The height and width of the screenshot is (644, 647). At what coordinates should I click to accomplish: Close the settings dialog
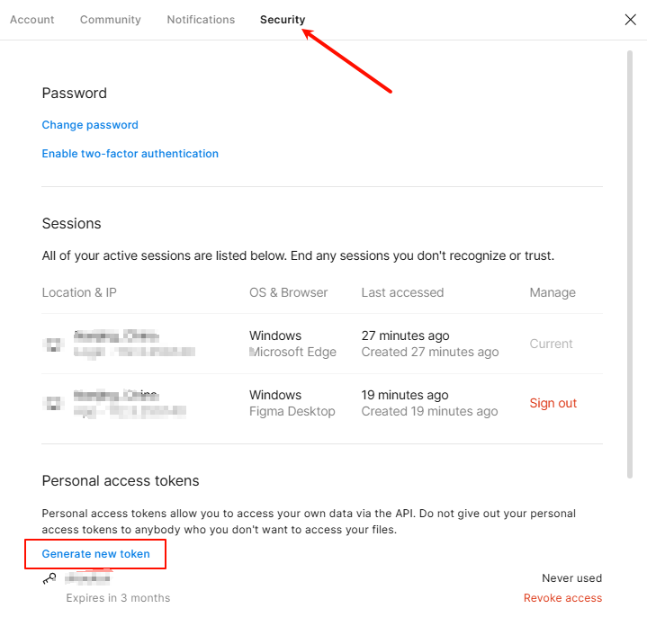click(630, 20)
